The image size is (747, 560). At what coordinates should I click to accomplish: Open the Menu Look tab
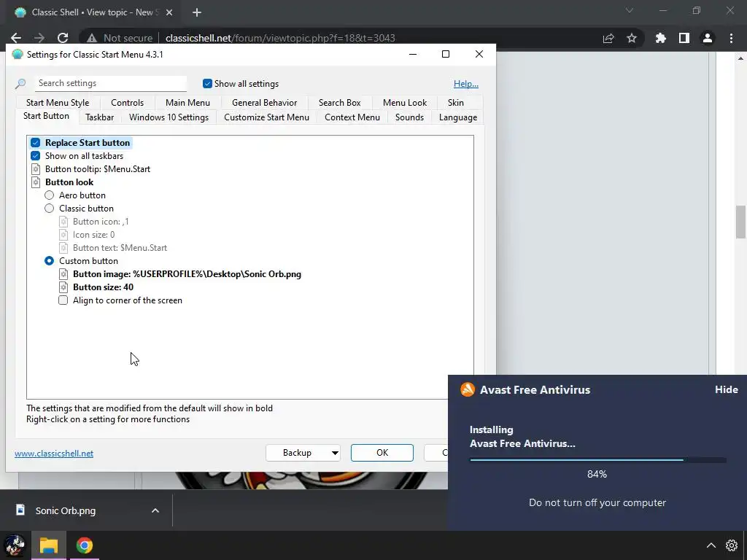click(x=405, y=103)
